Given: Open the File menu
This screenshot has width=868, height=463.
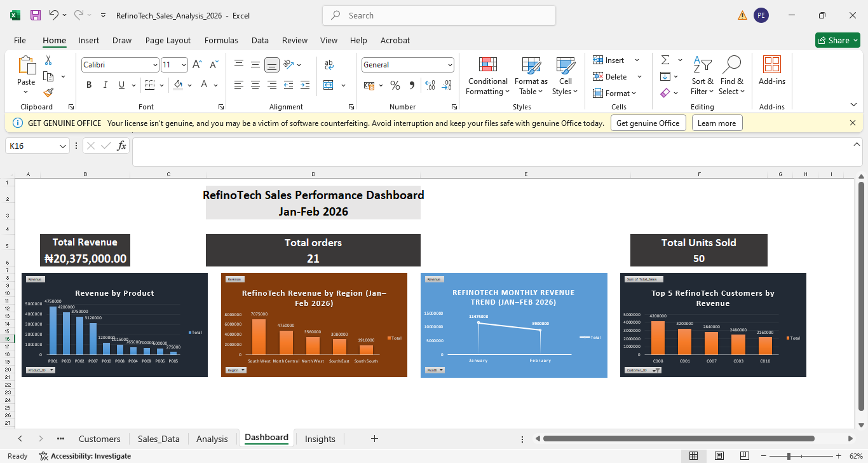Looking at the screenshot, I should coord(20,40).
